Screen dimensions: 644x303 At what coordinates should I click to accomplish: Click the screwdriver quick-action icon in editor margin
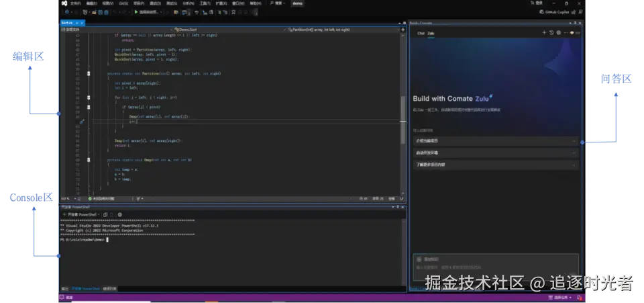[81, 122]
